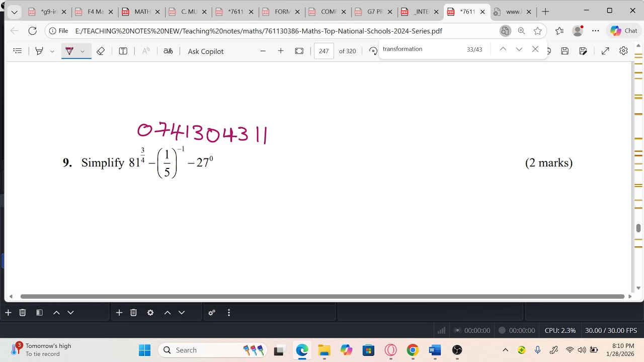Switch to the F4 Ma tab
The width and height of the screenshot is (644, 362).
click(95, 12)
